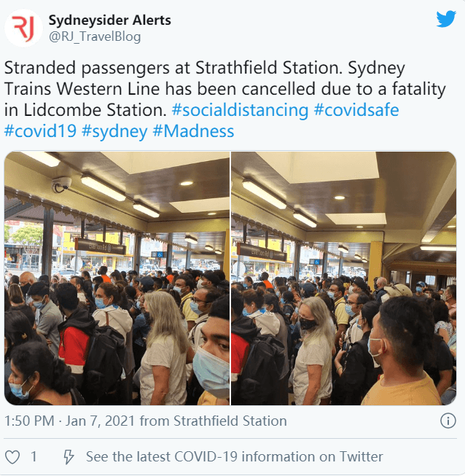Open the RJ profile avatar

coord(23,28)
